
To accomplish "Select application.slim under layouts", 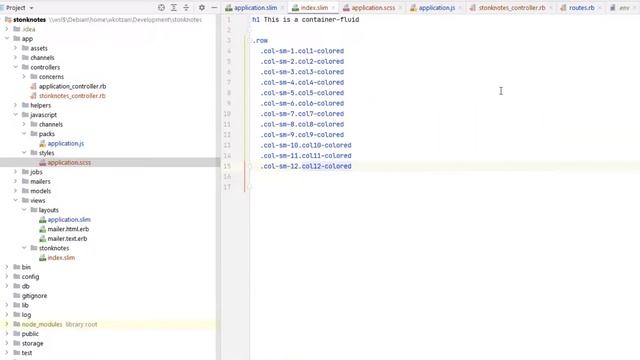I will (x=69, y=220).
